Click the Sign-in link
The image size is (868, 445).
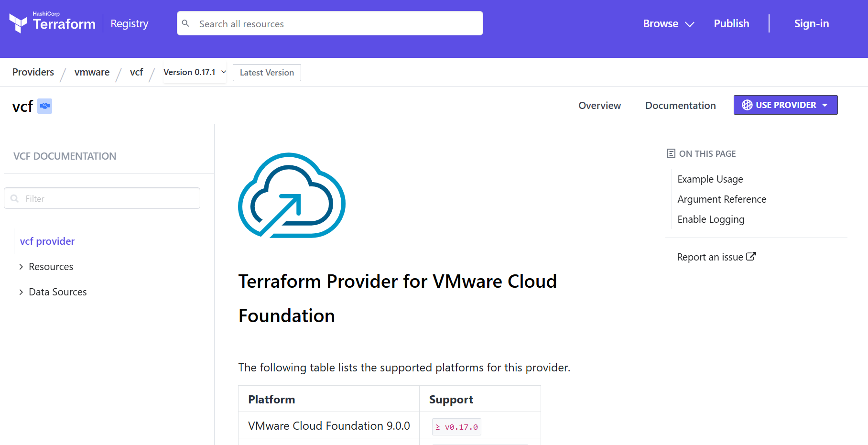pos(811,23)
